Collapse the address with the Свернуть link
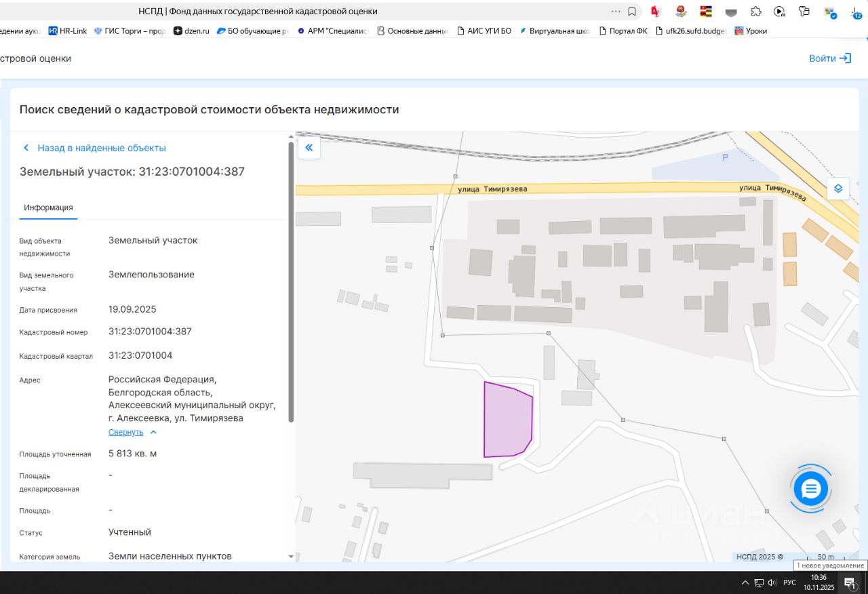This screenshot has height=594, width=868. pos(125,432)
